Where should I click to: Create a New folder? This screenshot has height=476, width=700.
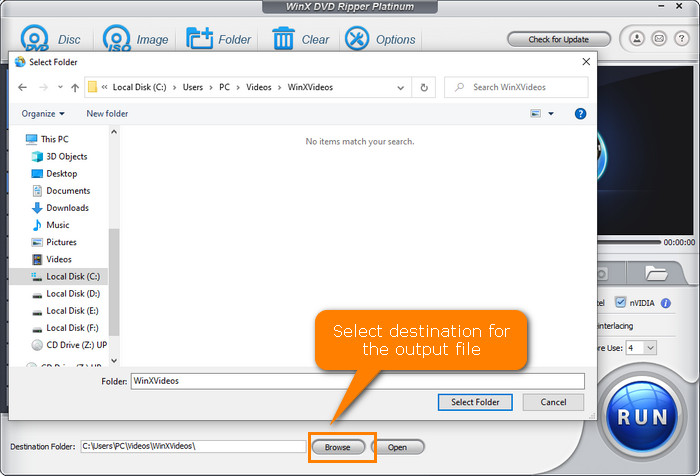point(107,113)
